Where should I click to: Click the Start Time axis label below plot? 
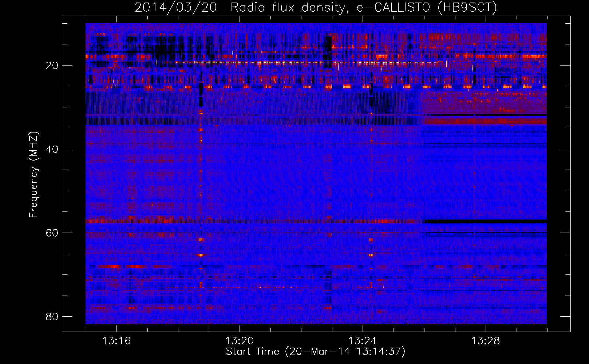(x=315, y=352)
